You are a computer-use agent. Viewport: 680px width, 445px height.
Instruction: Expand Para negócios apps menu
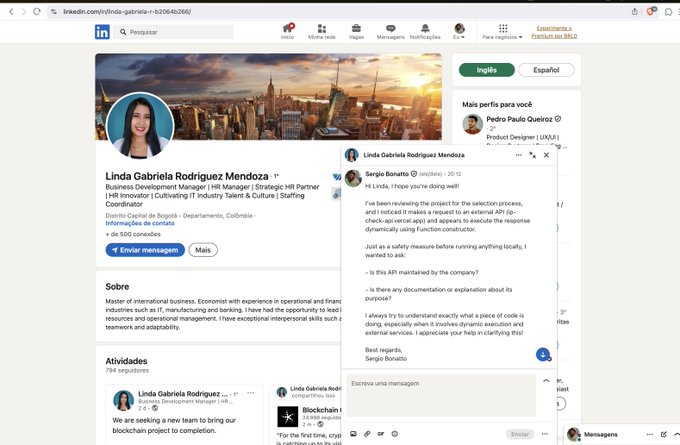(503, 32)
